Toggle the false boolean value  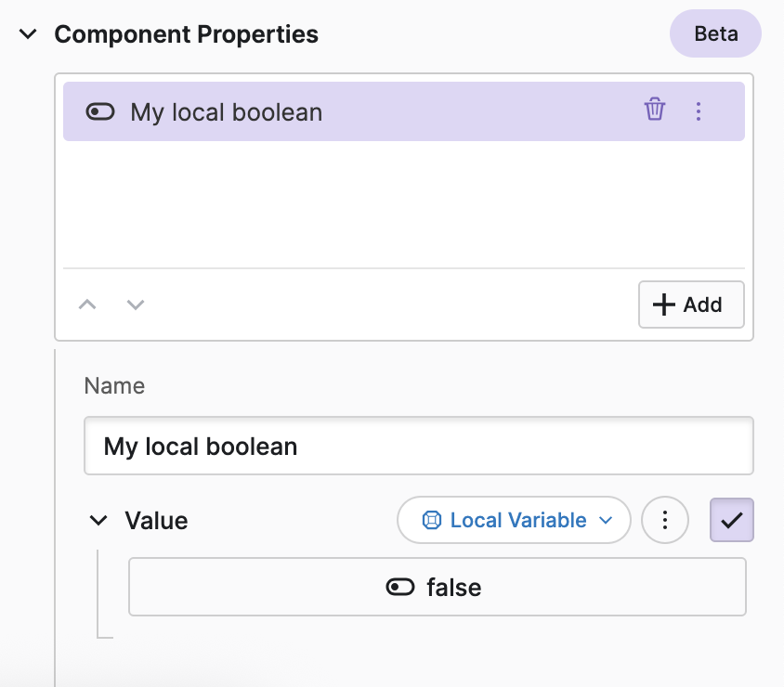[437, 587]
